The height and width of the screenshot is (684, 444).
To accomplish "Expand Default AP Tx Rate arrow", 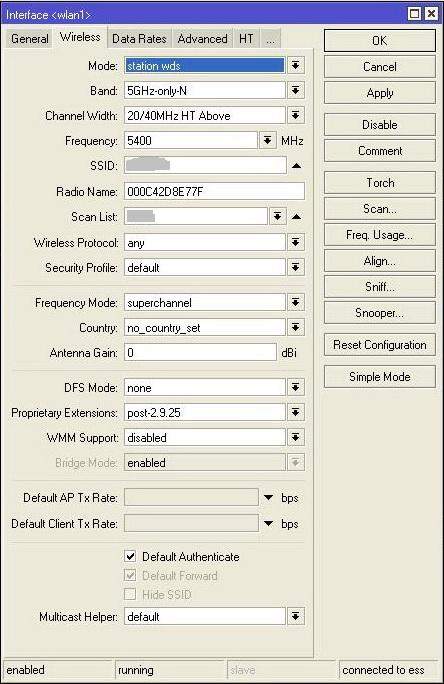I will pyautogui.click(x=269, y=498).
